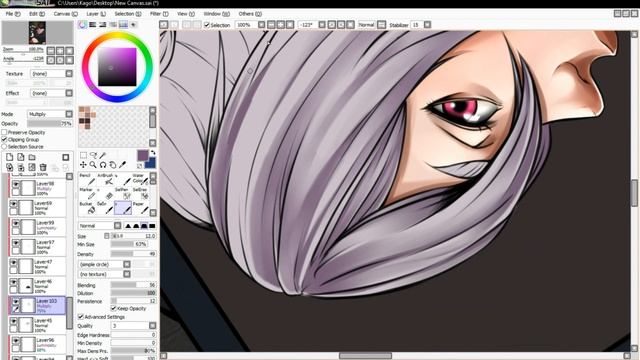Create a new linework layer
Image resolution: width=640 pixels, height=360 pixels.
[x=21, y=157]
